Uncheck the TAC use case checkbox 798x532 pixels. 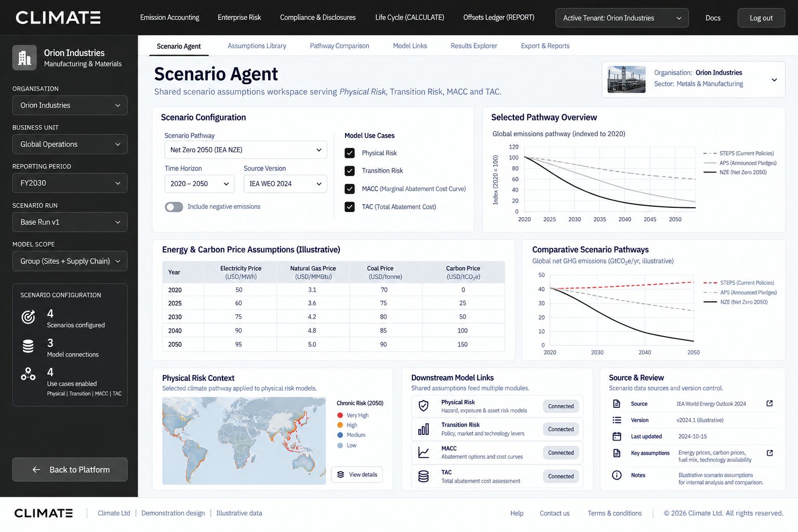click(x=350, y=207)
